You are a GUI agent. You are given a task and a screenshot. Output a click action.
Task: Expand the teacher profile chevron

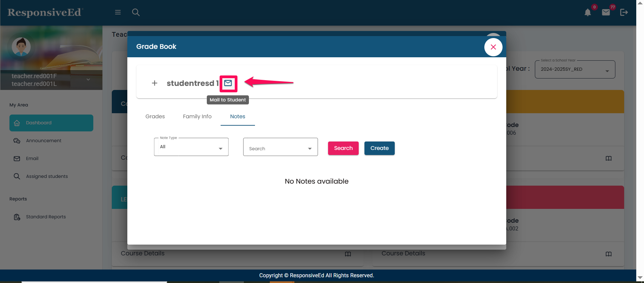click(88, 80)
